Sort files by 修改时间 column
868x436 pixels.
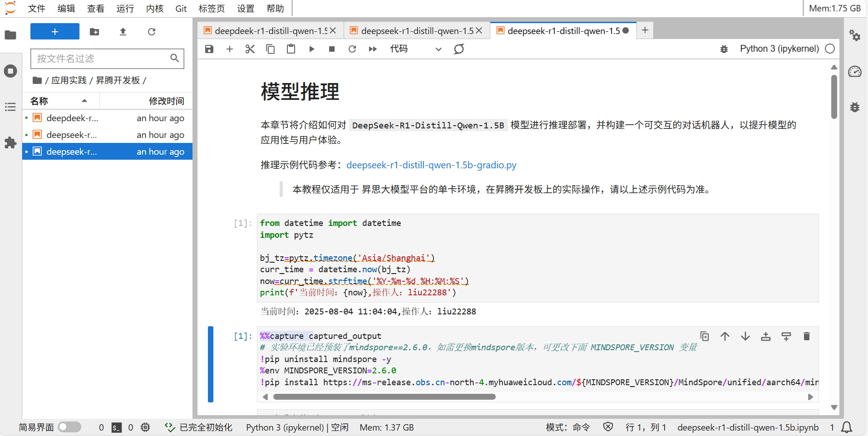166,101
